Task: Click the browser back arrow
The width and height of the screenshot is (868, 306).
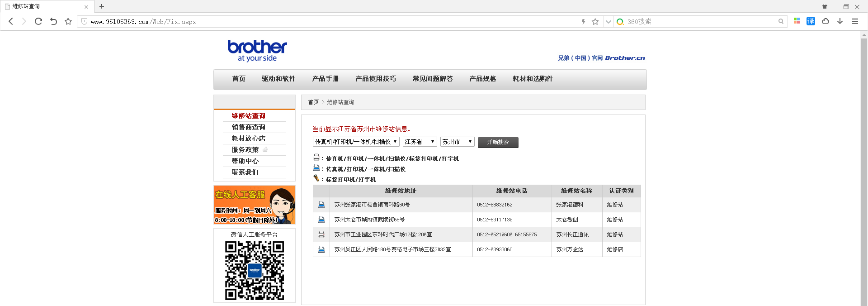Action: 11,21
